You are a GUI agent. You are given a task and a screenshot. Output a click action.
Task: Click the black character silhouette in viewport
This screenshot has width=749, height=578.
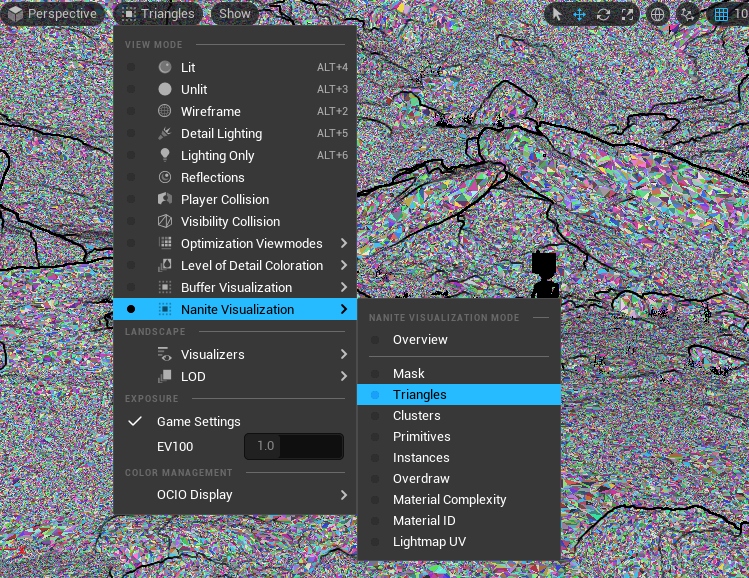(x=545, y=275)
